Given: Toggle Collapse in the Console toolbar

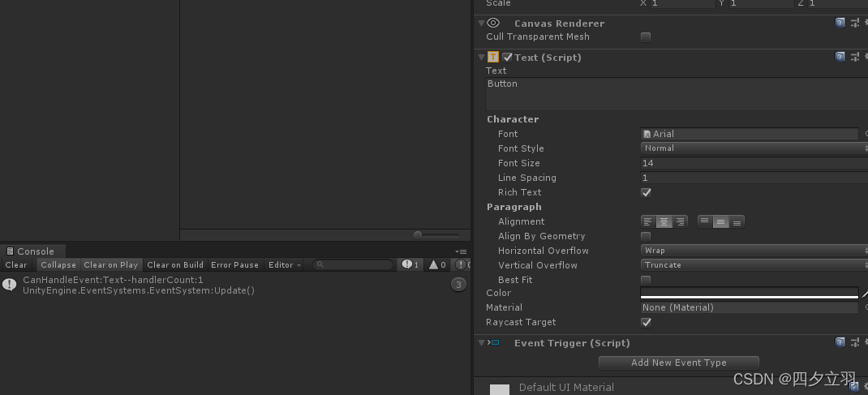Looking at the screenshot, I should click(x=58, y=264).
